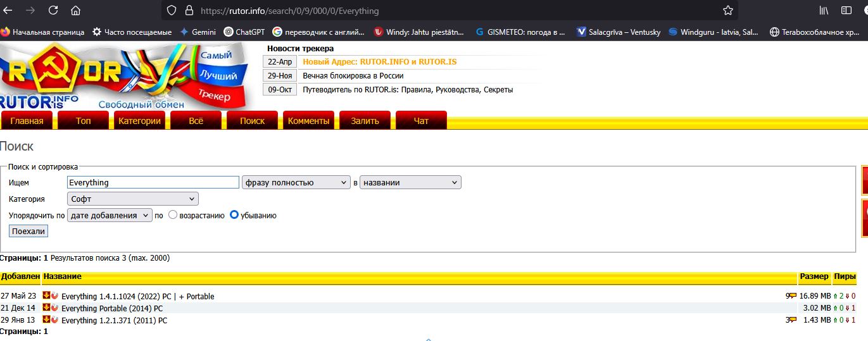Open the Топ tab
This screenshot has width=868, height=341.
83,121
